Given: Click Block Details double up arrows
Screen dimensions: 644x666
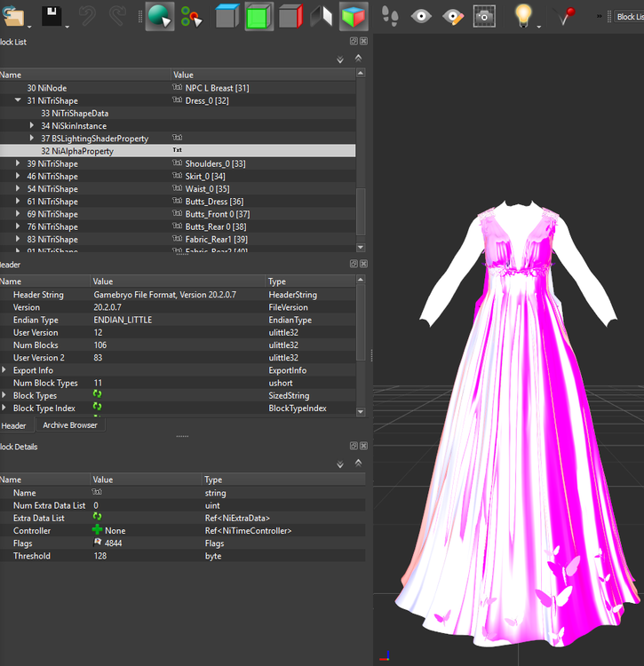Looking at the screenshot, I should coord(359,463).
